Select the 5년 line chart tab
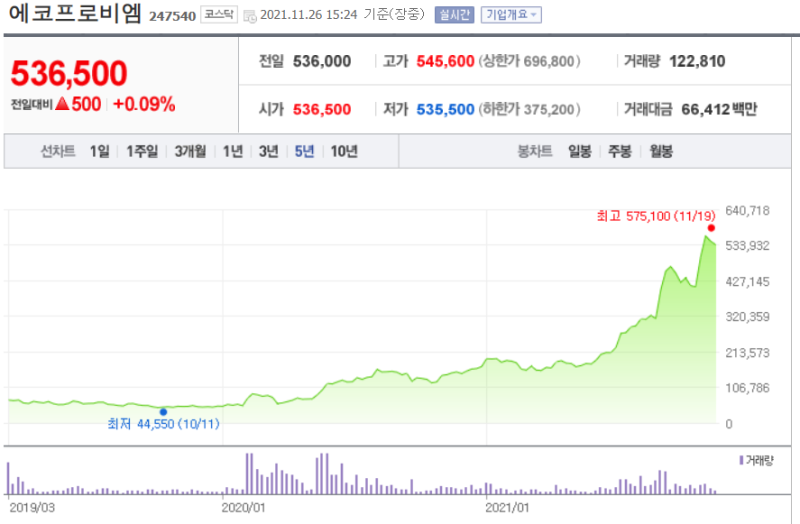The height and width of the screenshot is (524, 800). (x=304, y=151)
